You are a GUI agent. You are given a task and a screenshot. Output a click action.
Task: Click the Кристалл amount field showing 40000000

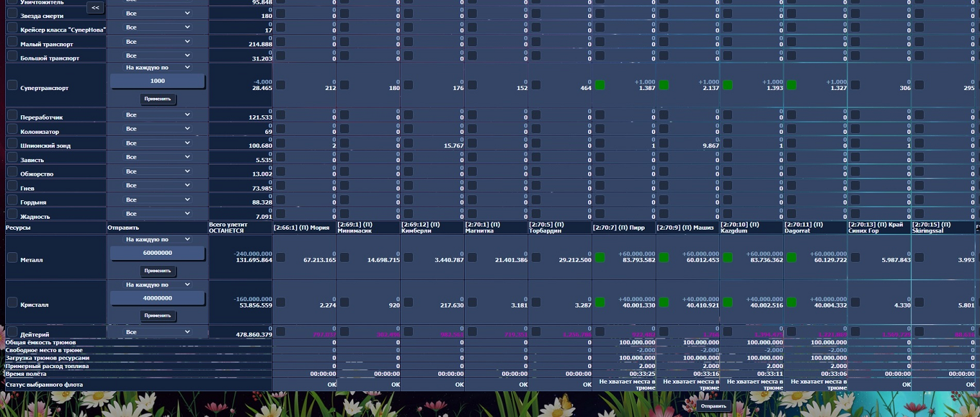coord(158,299)
